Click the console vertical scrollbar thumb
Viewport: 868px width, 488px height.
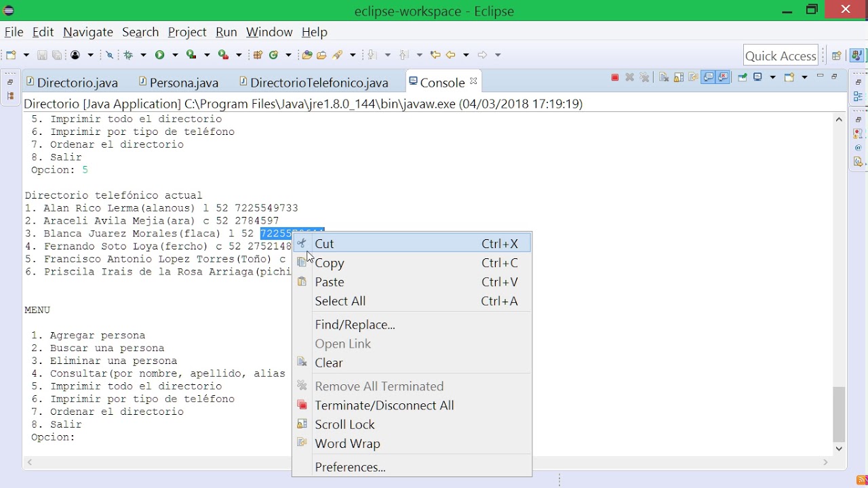(x=839, y=414)
